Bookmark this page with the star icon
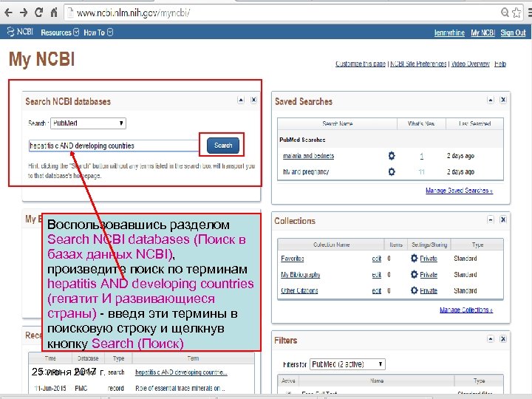This screenshot has height=399, width=532. pos(516,13)
